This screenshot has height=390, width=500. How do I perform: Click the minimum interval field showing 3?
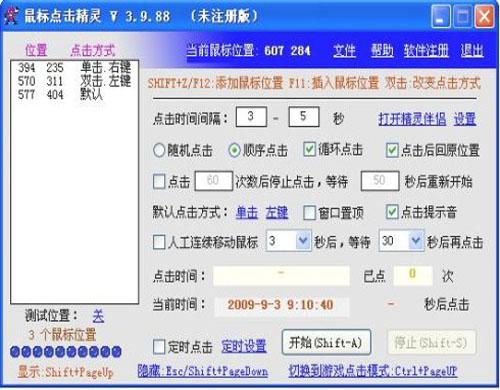251,117
